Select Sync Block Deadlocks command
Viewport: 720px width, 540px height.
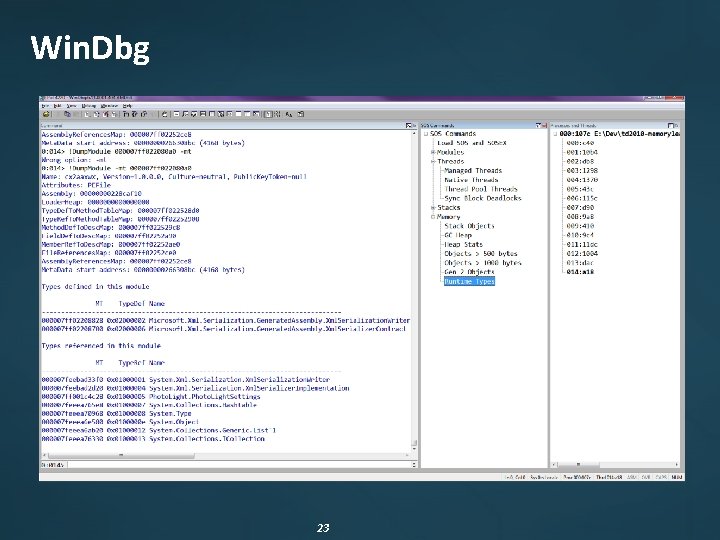click(x=483, y=198)
